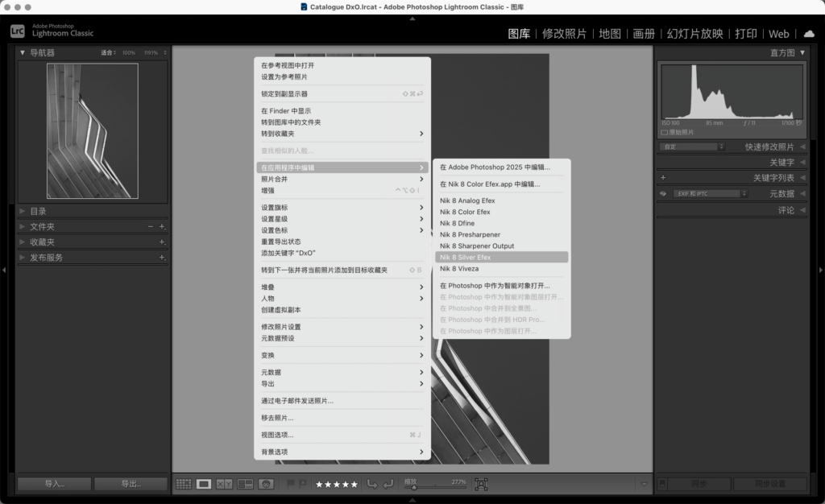Click the LrC application logo
Screen dimensions: 825x504
coord(18,31)
